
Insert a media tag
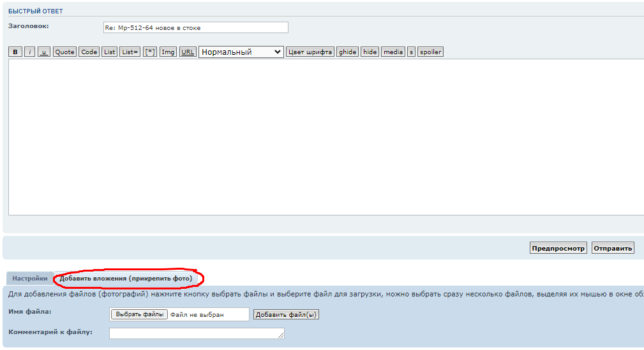[x=393, y=52]
